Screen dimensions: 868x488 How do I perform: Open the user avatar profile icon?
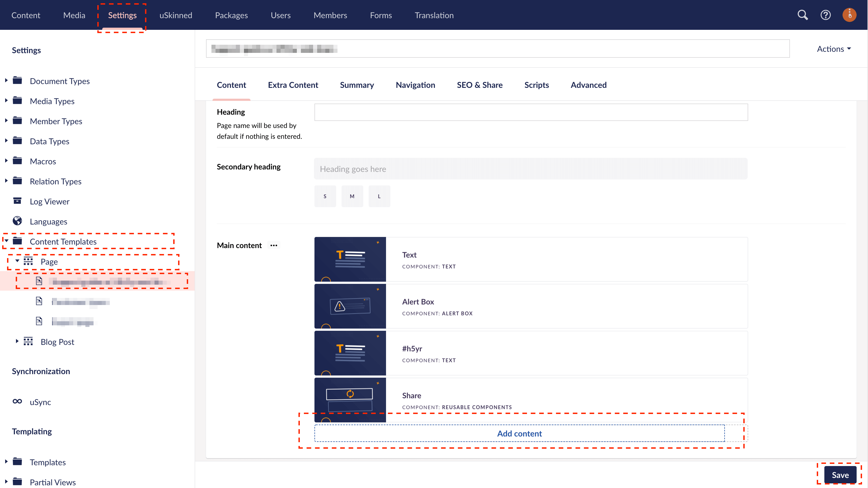click(849, 15)
